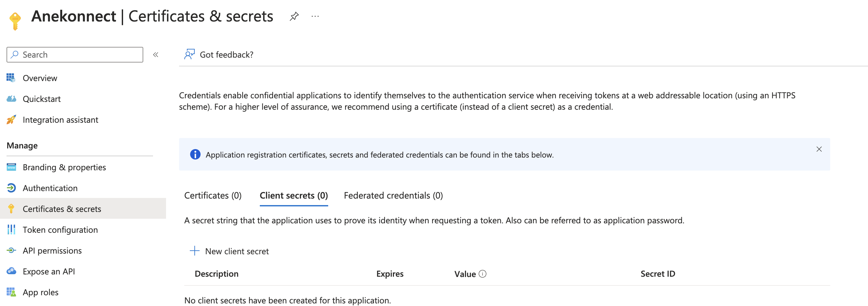Click the magnifier icon in the search box
The width and height of the screenshot is (868, 306).
click(15, 54)
